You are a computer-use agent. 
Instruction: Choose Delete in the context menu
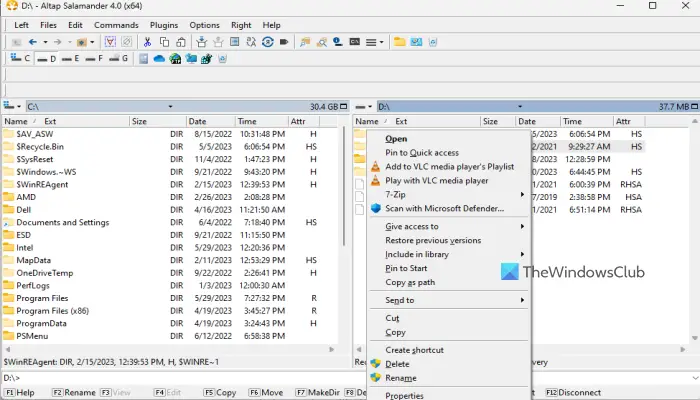point(448,364)
